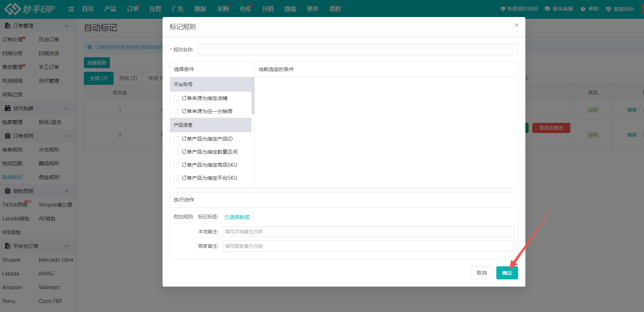Screen dimensions: 644x312
Task: Focus the 规则名称 input field
Action: pyautogui.click(x=357, y=50)
